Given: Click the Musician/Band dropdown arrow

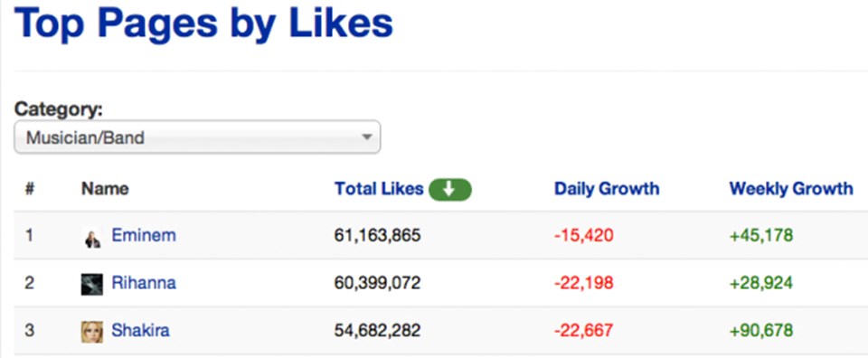Looking at the screenshot, I should [366, 137].
